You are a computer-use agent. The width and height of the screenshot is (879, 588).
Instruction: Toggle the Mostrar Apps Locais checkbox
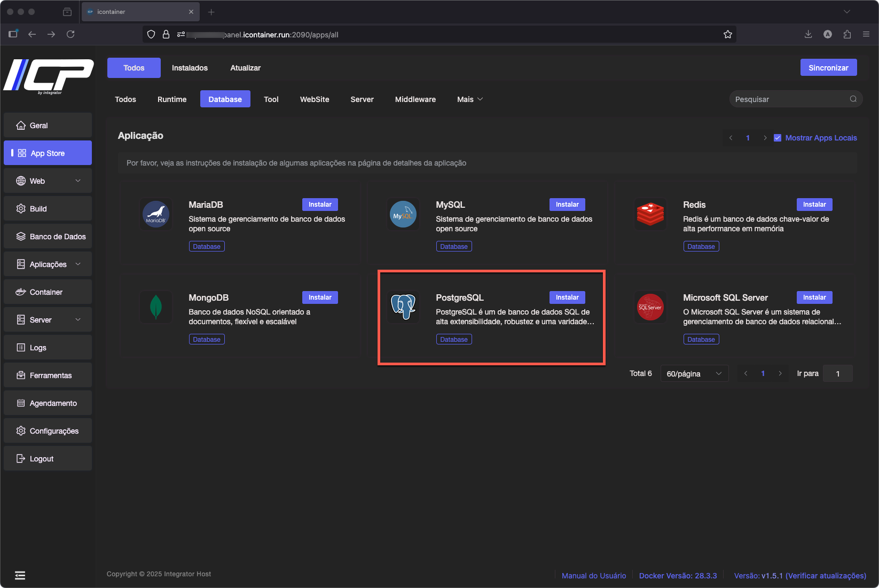[778, 138]
